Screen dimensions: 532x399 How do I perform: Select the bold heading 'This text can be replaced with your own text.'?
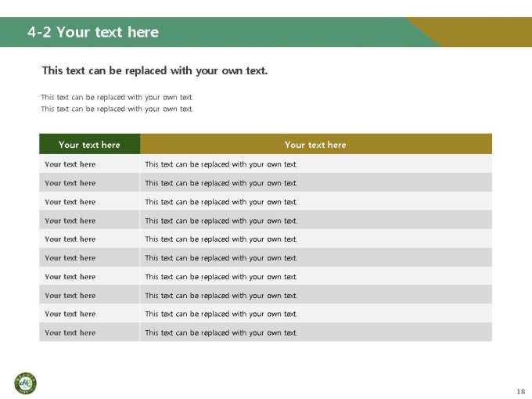click(x=155, y=70)
